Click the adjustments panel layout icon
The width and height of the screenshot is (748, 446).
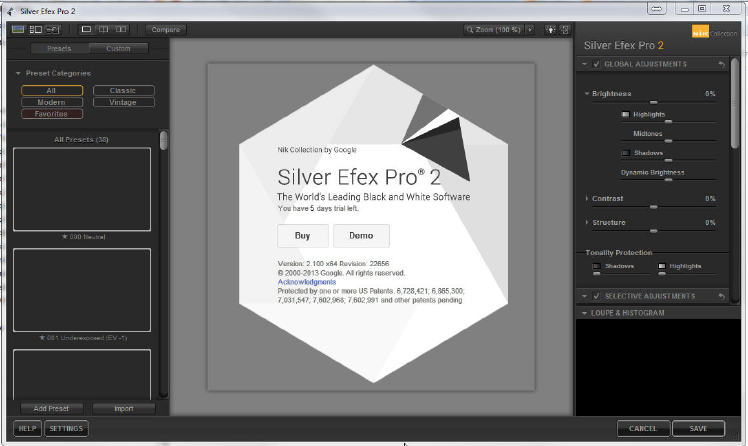click(x=52, y=30)
